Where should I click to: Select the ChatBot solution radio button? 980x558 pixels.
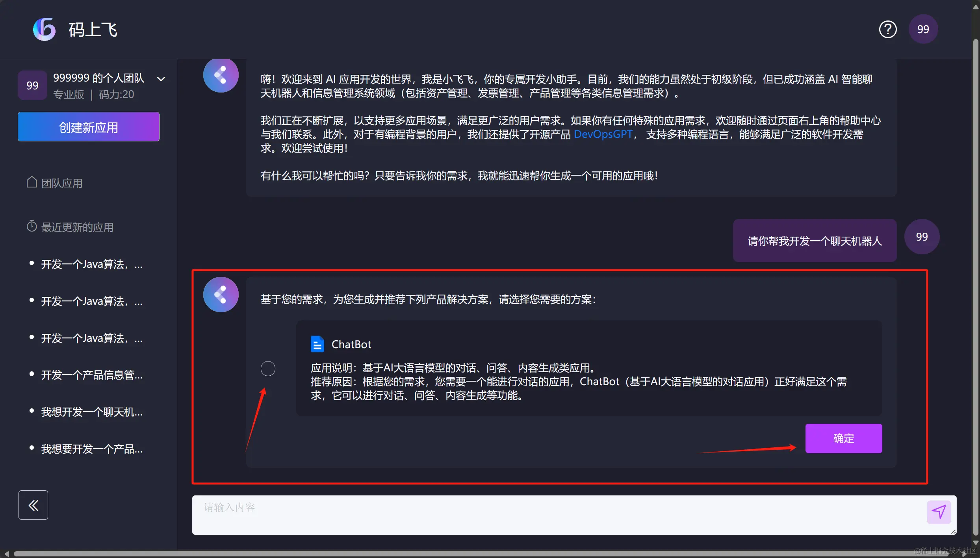(268, 369)
